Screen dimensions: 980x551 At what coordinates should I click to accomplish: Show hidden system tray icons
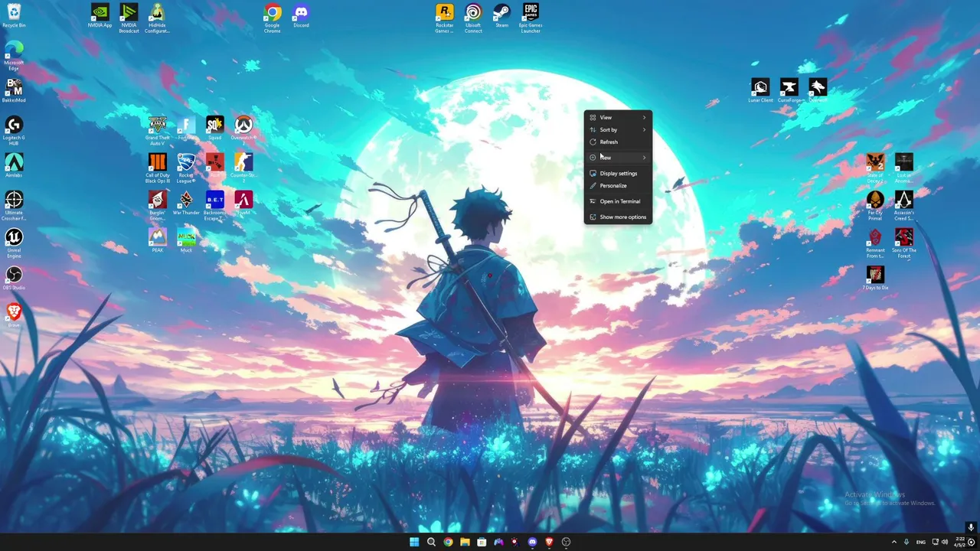click(893, 542)
